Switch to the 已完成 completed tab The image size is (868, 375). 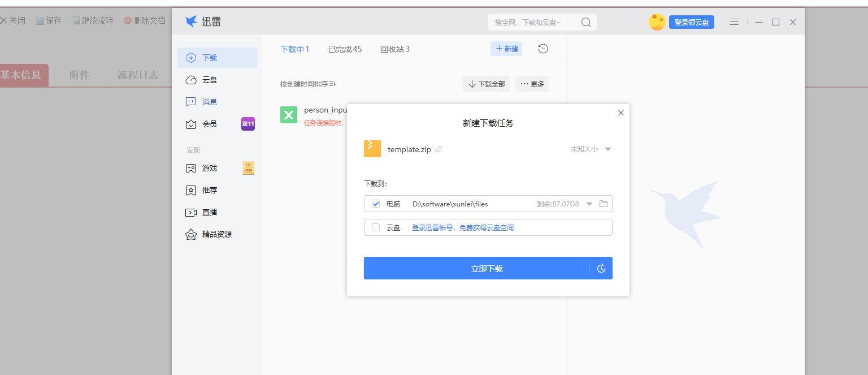point(345,49)
